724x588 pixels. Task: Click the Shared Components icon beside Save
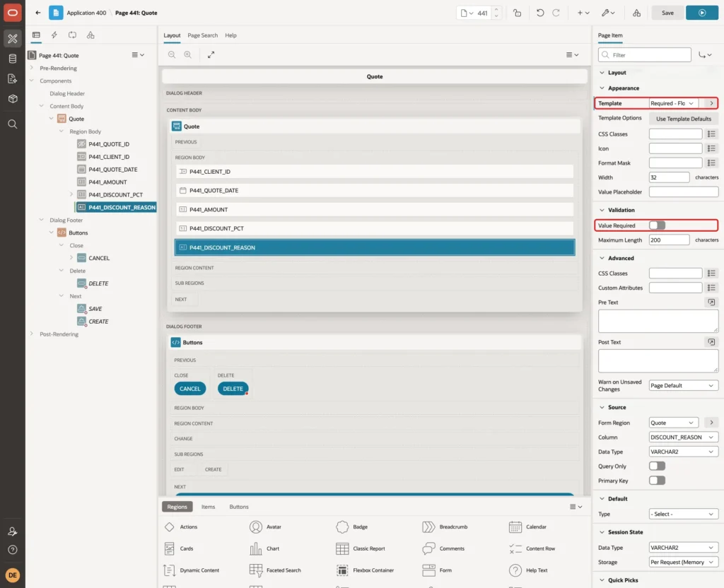(x=637, y=13)
